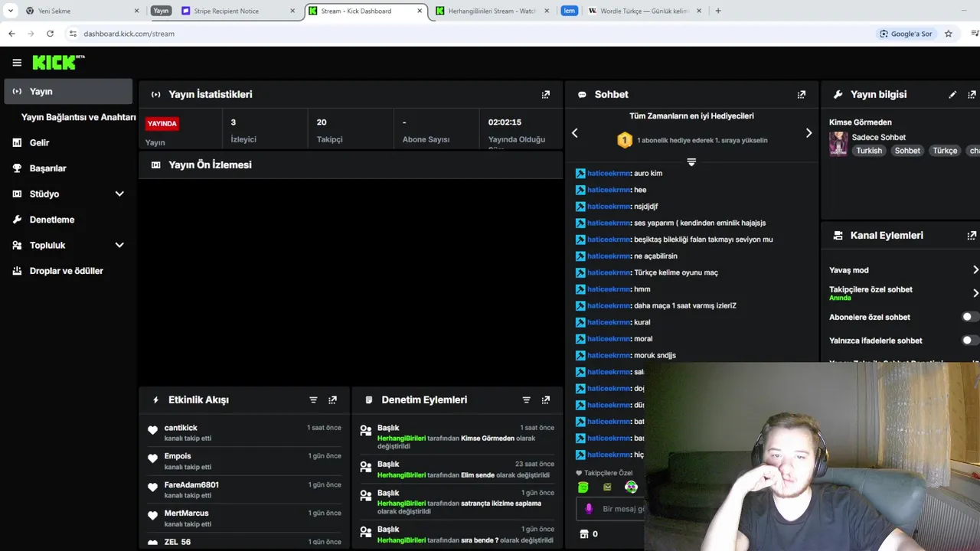Pick the green square emote
The image size is (980, 551).
click(583, 487)
